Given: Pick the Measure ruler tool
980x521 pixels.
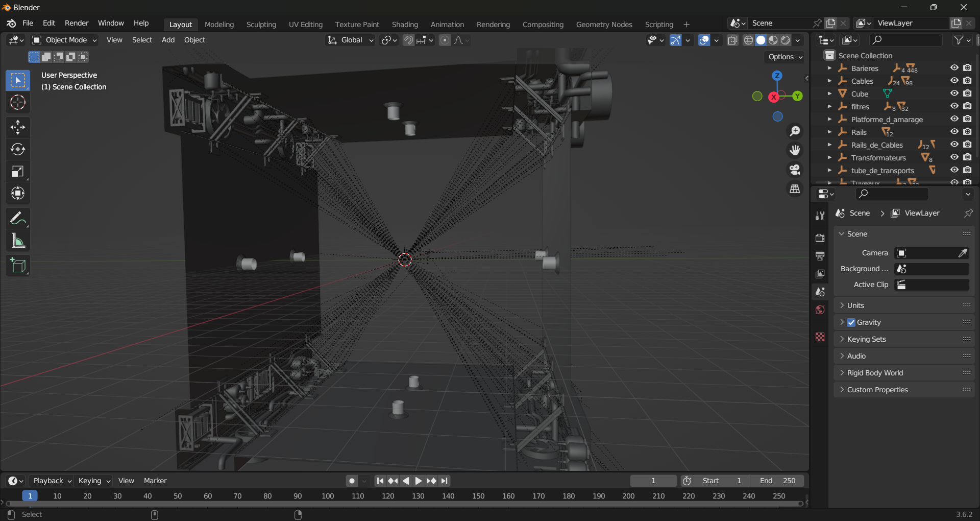Looking at the screenshot, I should [x=18, y=241].
